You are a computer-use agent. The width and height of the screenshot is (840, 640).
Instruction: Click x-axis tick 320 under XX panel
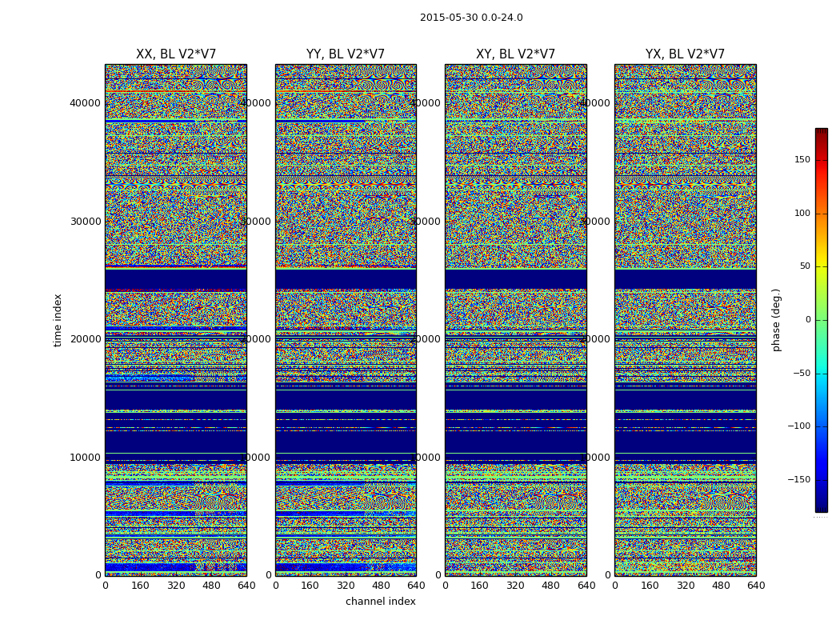(x=176, y=586)
